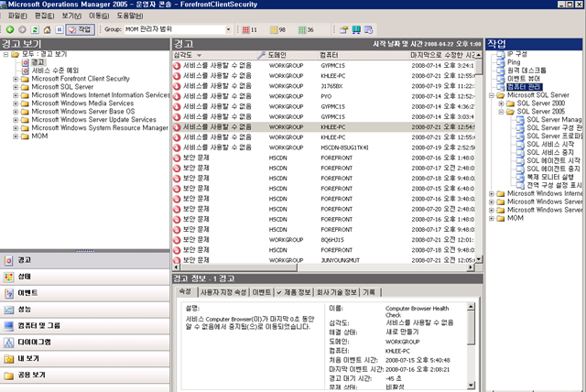The image size is (586, 392).
Task: Expand Microsoft Windows Server Base OS node
Action: (16, 112)
